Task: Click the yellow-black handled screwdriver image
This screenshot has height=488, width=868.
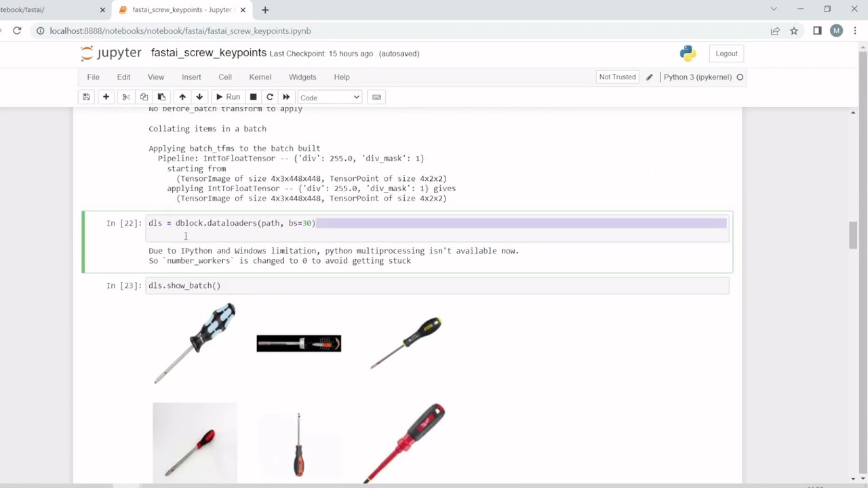Action: (406, 343)
